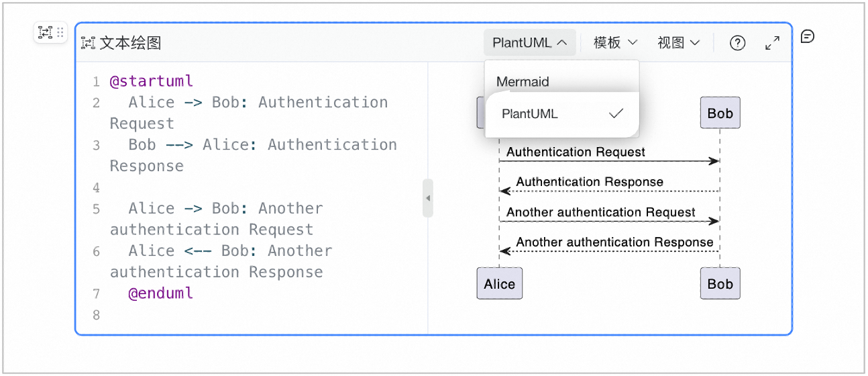This screenshot has width=868, height=376.
Task: Open the 视图 view dropdown
Action: [x=678, y=43]
